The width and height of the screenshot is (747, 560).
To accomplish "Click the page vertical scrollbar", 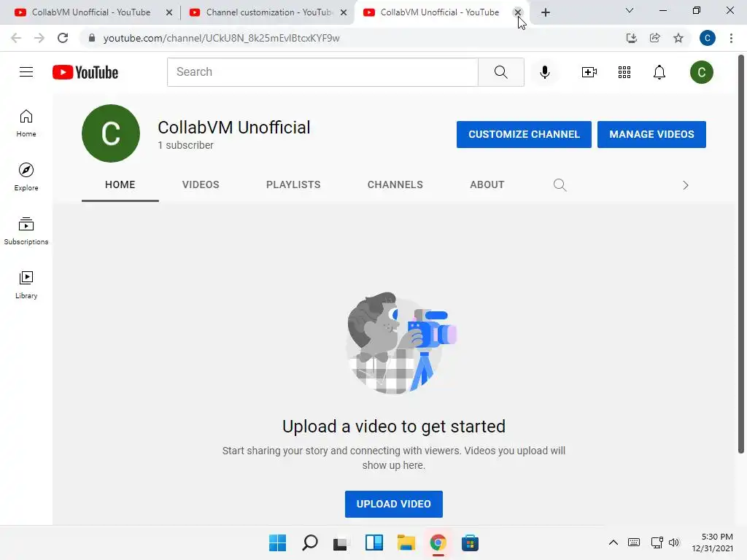I will (741, 254).
